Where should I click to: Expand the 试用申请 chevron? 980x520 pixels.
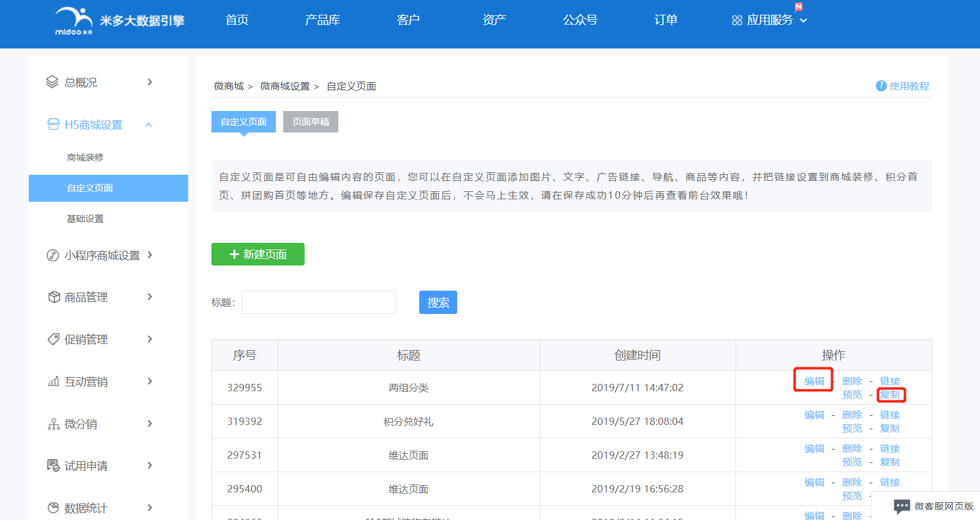click(150, 465)
